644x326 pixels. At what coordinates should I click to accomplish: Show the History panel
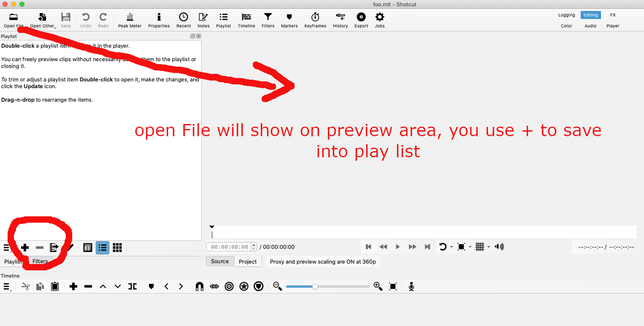[x=340, y=20]
